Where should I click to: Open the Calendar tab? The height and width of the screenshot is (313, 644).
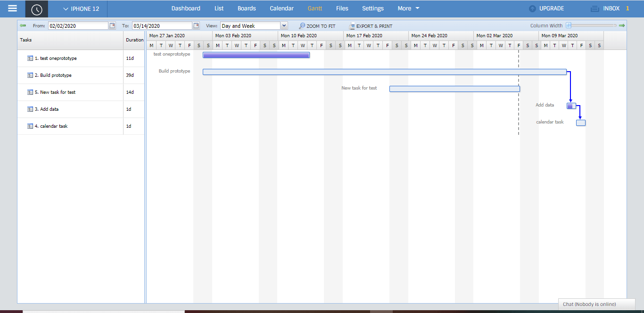(x=281, y=8)
